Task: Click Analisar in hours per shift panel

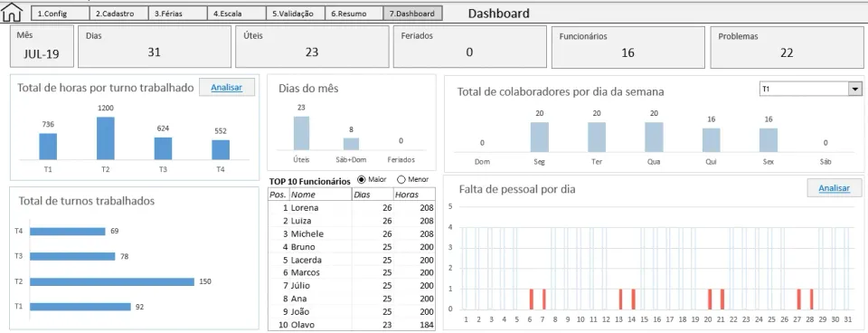Action: 227,88
